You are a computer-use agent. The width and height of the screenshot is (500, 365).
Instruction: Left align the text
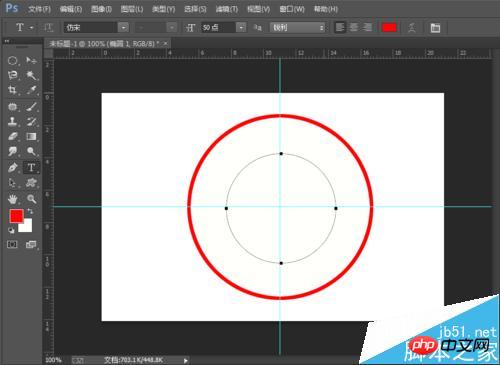tap(340, 27)
